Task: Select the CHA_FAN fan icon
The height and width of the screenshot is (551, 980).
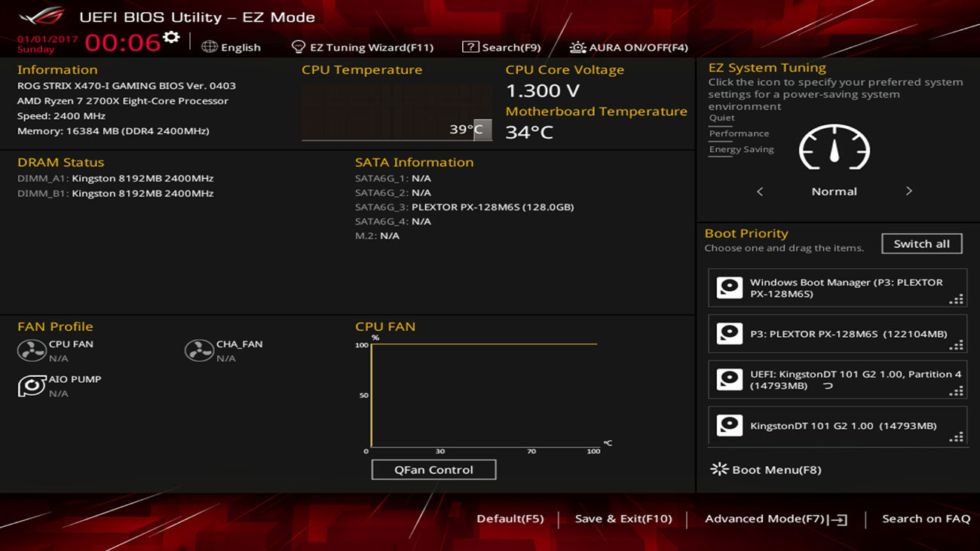Action: click(200, 350)
